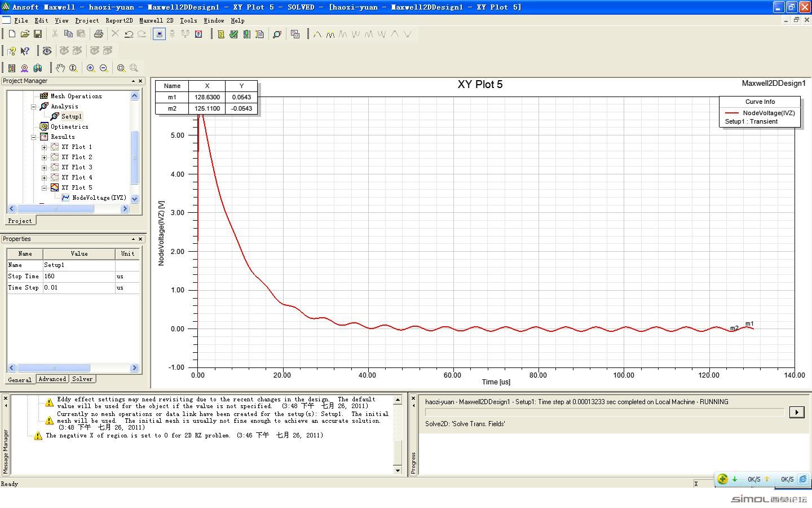Close the Properties panel
Viewport: 812px width, 508px height.
140,239
